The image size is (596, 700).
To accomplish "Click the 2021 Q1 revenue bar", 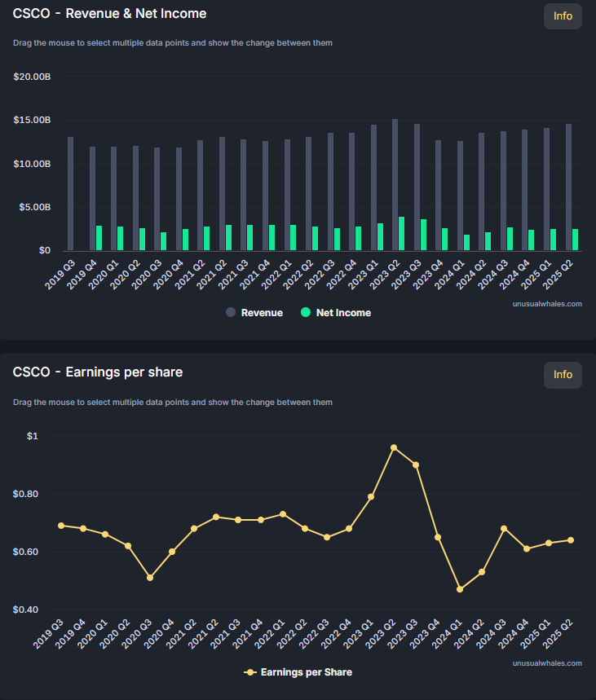I will coord(200,196).
